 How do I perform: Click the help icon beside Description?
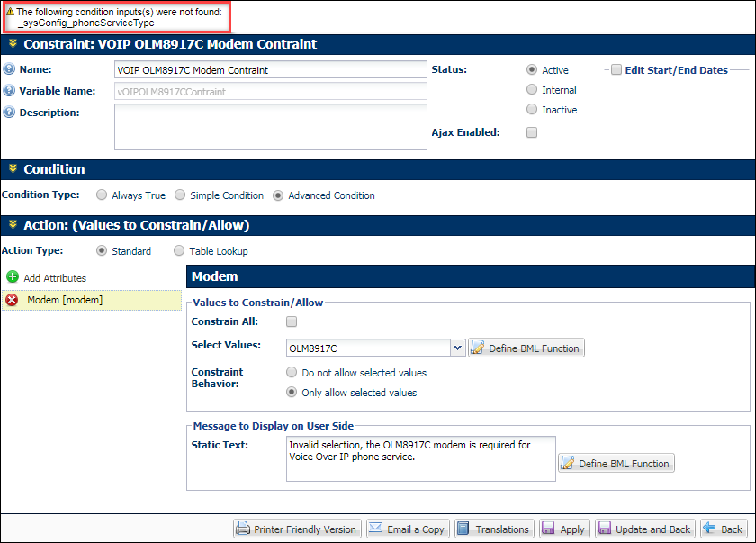(9, 113)
